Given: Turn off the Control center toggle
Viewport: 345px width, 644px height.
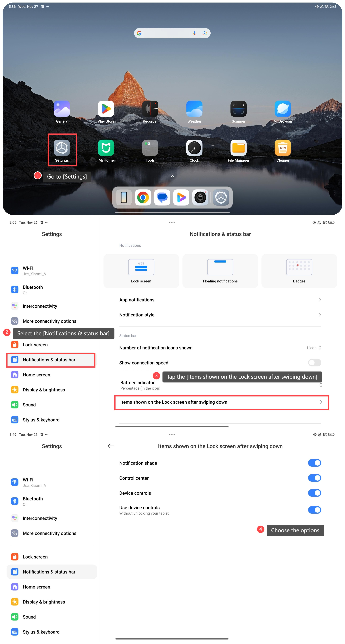Looking at the screenshot, I should pyautogui.click(x=314, y=478).
